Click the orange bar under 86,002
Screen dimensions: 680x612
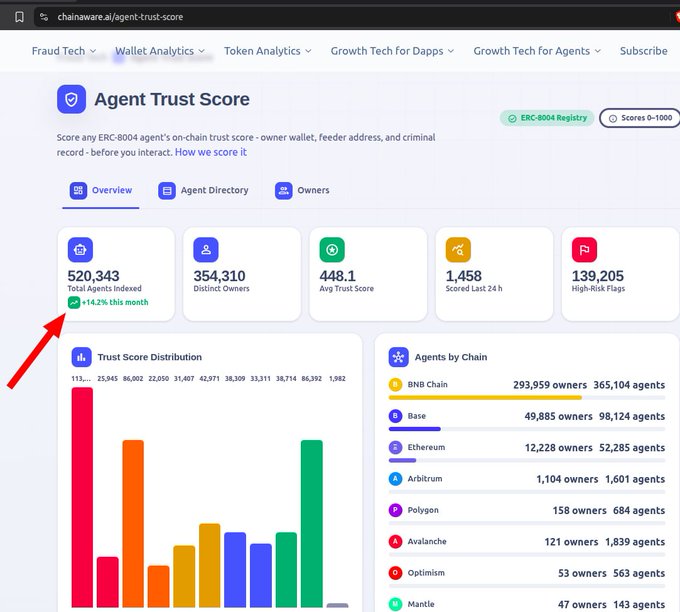[x=133, y=524]
